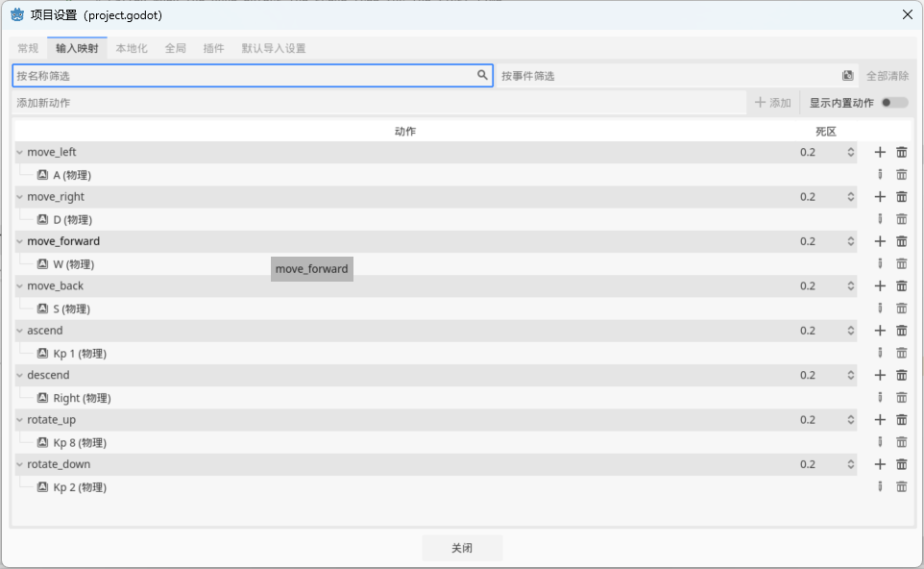Add a new event to rotate_up action
This screenshot has height=569, width=924.
[880, 419]
